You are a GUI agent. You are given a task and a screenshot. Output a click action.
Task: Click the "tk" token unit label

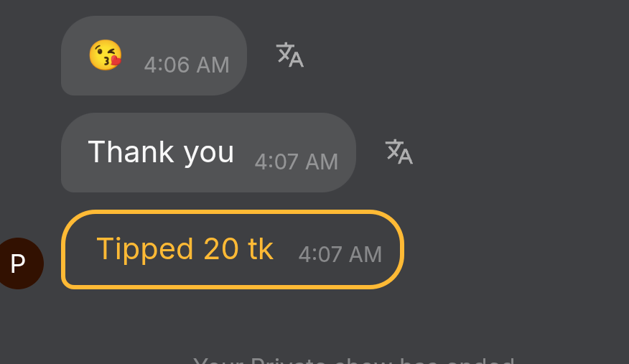(261, 249)
